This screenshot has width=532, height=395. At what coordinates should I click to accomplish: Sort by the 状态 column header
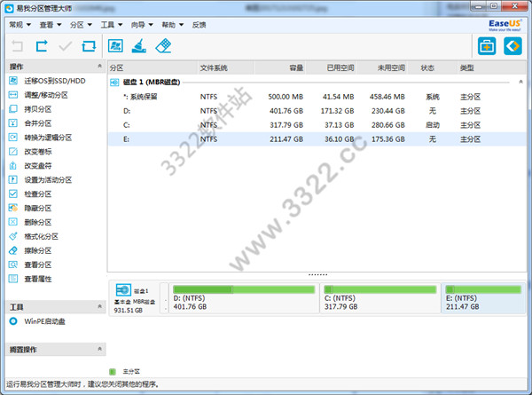pyautogui.click(x=433, y=68)
